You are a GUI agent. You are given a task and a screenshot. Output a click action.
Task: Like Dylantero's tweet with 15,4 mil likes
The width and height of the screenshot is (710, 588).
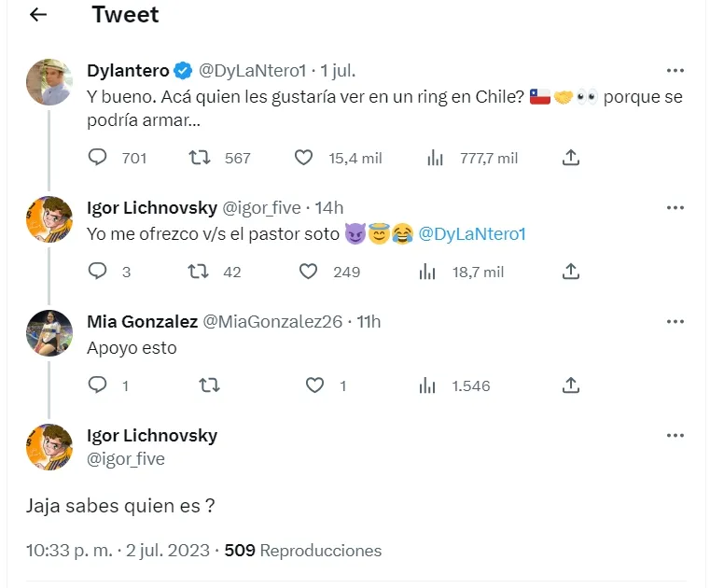point(303,158)
